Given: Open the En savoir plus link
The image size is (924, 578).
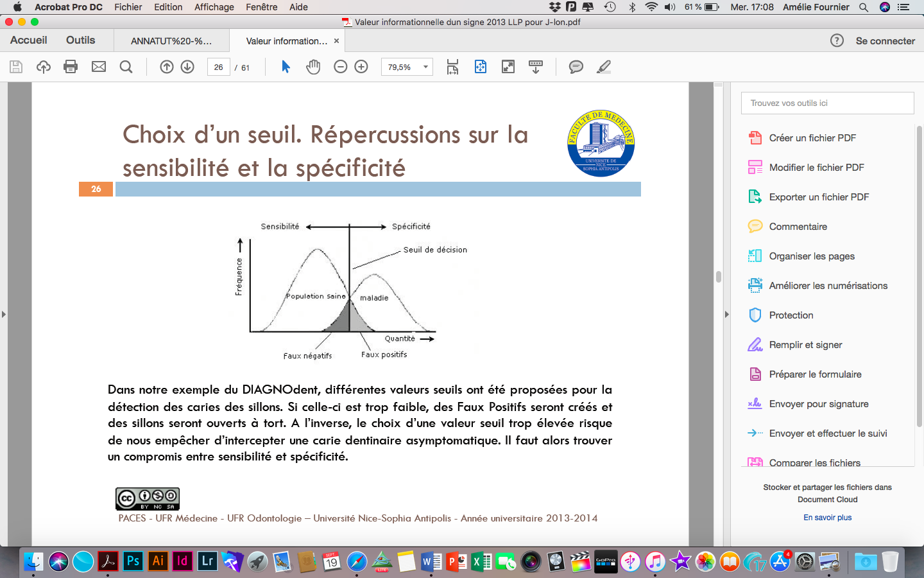Looking at the screenshot, I should coord(827,518).
